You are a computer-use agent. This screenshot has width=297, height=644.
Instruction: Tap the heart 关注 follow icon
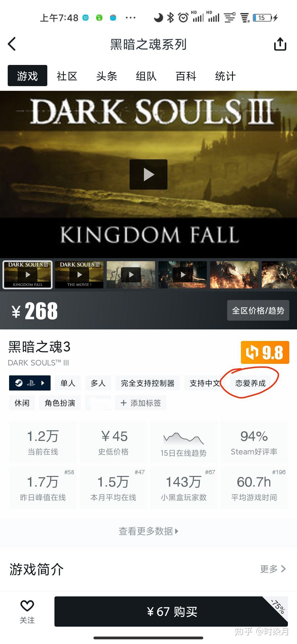click(27, 612)
